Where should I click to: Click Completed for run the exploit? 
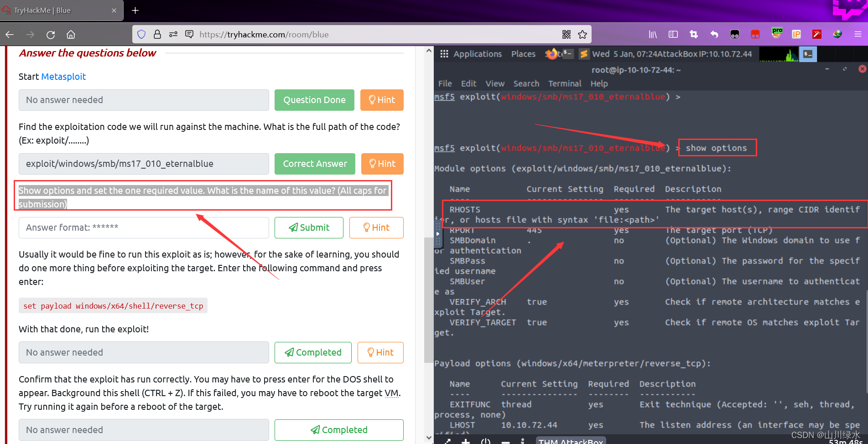313,352
